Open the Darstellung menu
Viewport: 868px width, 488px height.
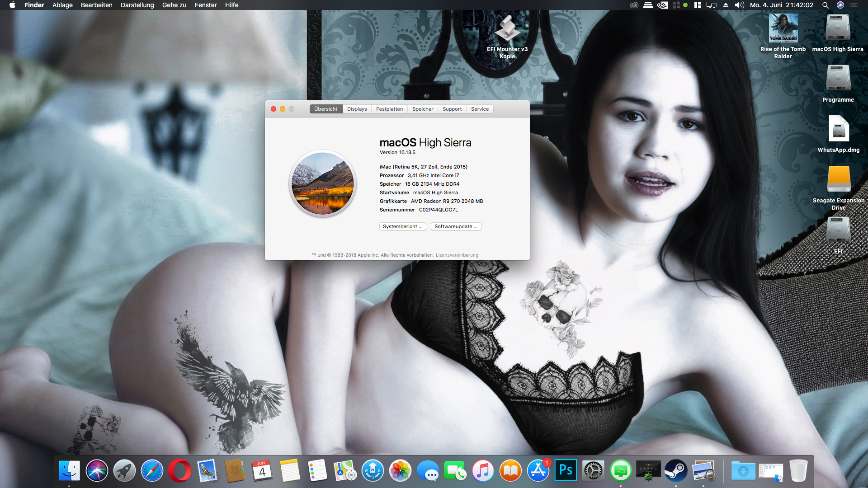coord(137,5)
